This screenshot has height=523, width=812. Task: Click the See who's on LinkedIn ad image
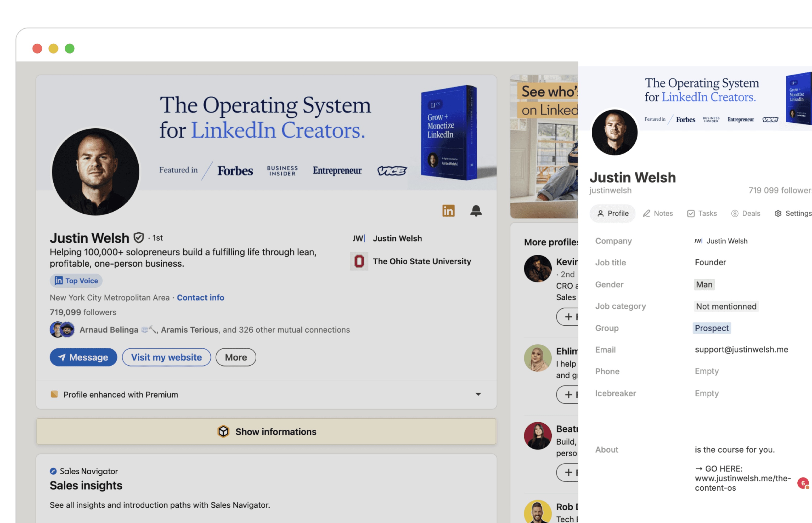coord(544,147)
